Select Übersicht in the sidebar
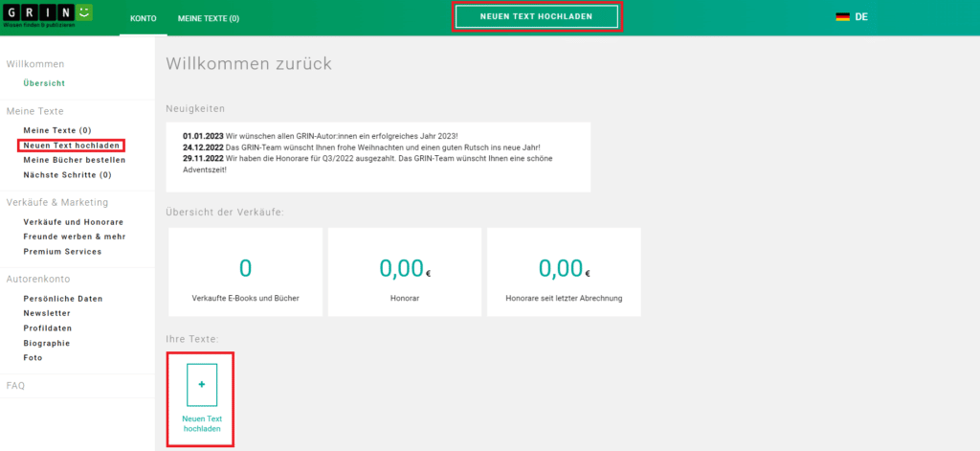The image size is (980, 451). coord(44,83)
